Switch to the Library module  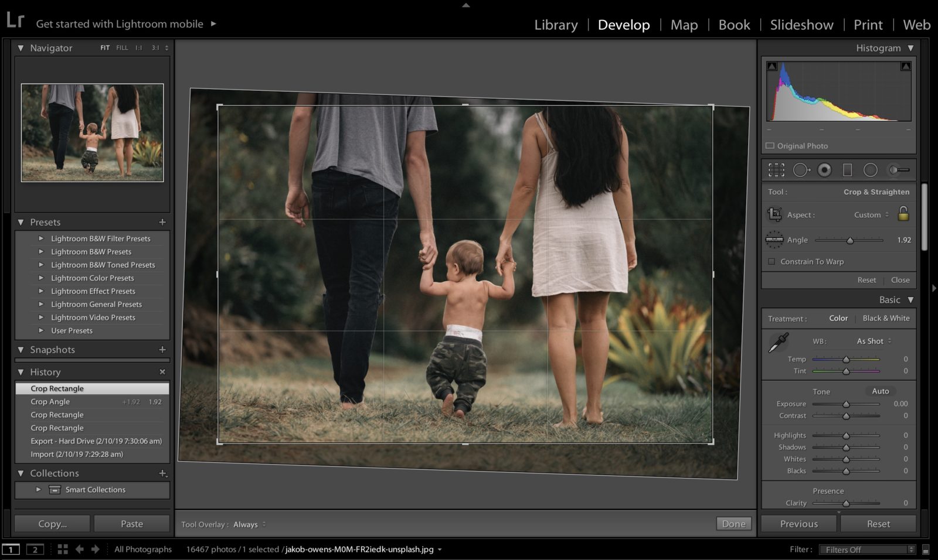pyautogui.click(x=555, y=25)
